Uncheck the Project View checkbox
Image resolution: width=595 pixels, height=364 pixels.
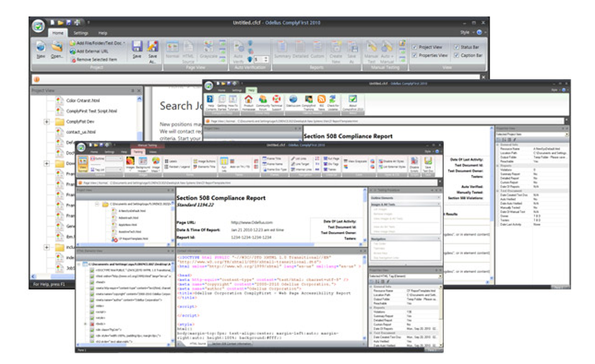coord(414,47)
